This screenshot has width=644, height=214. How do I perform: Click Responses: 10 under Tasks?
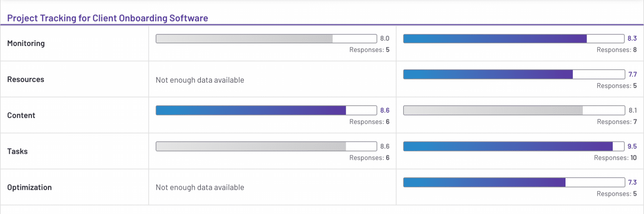pyautogui.click(x=615, y=158)
